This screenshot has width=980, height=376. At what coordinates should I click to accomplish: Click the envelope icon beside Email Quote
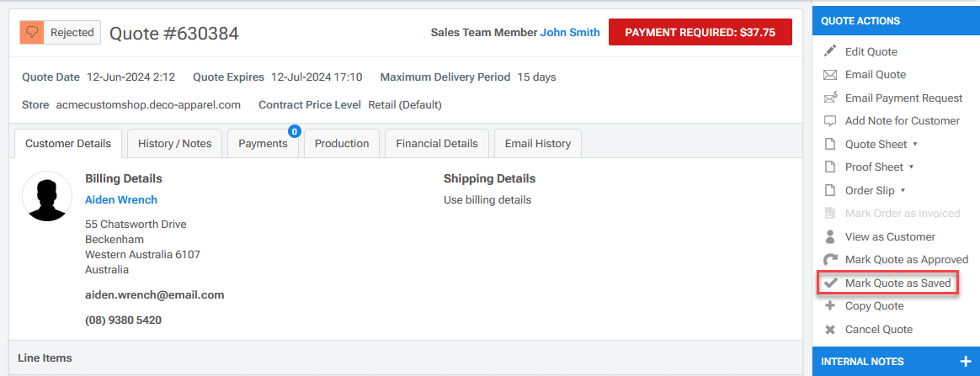(x=830, y=75)
